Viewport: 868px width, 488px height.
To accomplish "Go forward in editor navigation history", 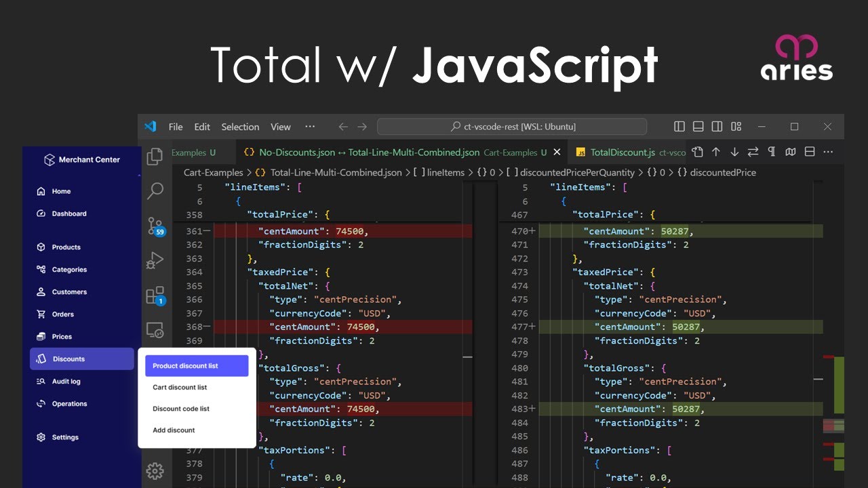I will click(362, 127).
